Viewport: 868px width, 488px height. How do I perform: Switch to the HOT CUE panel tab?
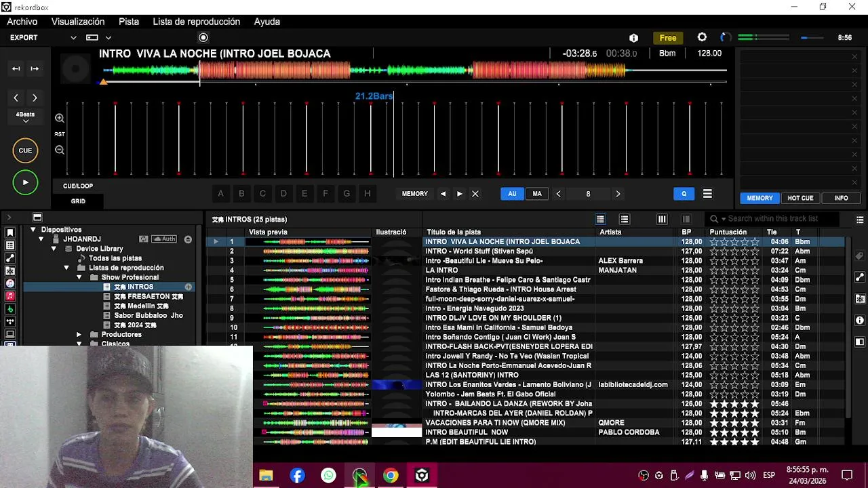[x=800, y=198]
